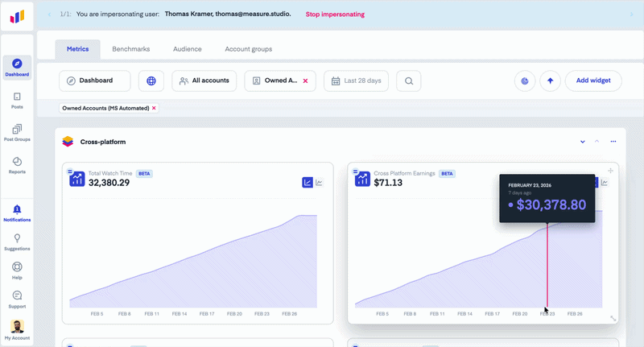644x347 pixels.
Task: Open the Last 28 days date picker
Action: [356, 81]
